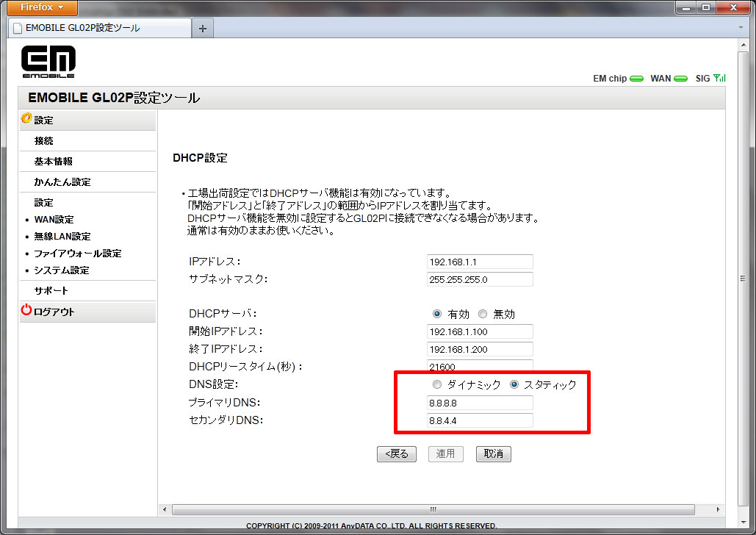Switch to EMOBILE GL02P設定ツール tab

(x=100, y=28)
